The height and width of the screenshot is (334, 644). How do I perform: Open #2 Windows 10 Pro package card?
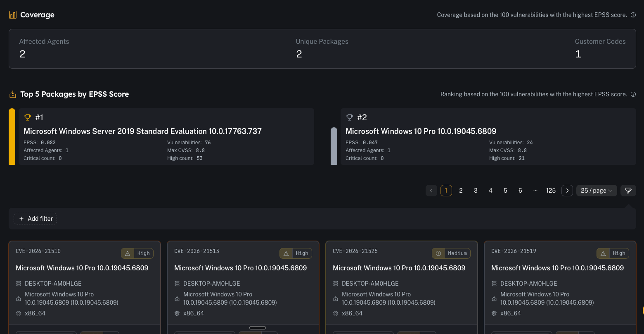point(488,137)
